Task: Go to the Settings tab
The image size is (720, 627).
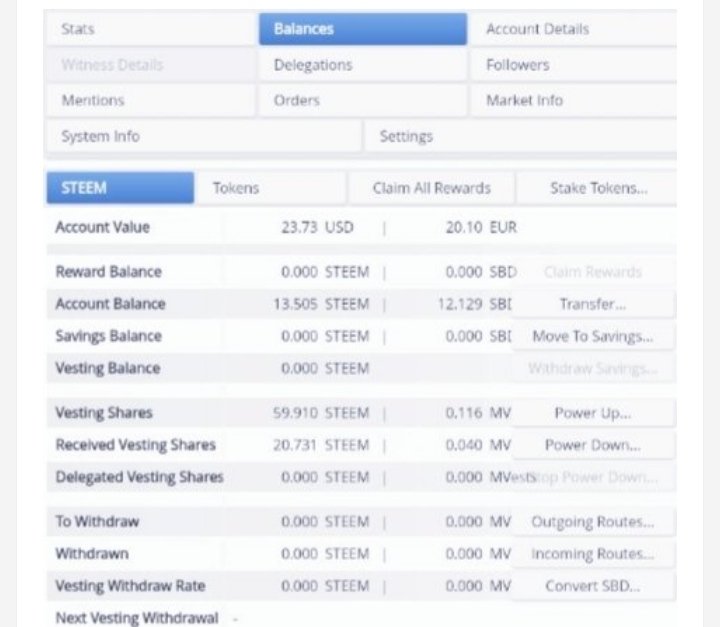Action: pos(521,136)
